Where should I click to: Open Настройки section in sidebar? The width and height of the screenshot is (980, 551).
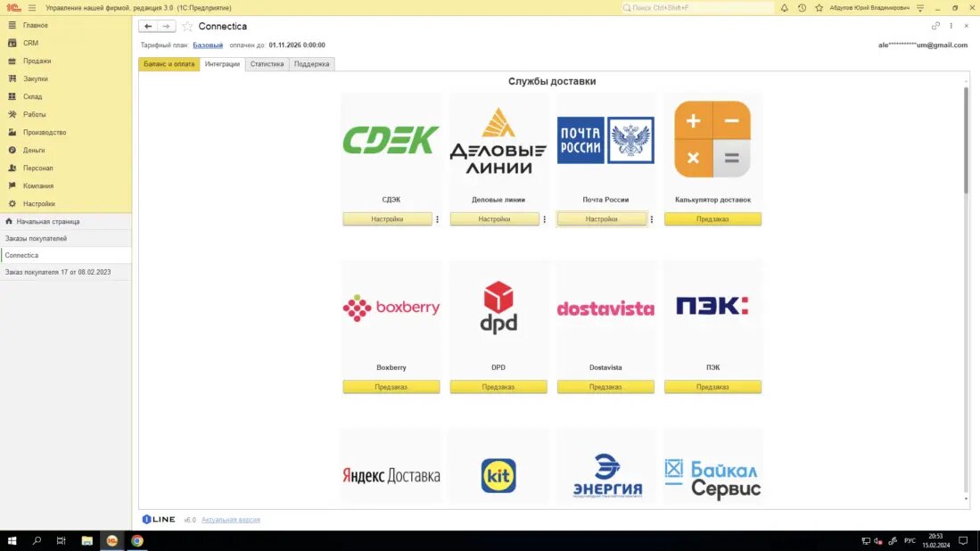(x=66, y=203)
